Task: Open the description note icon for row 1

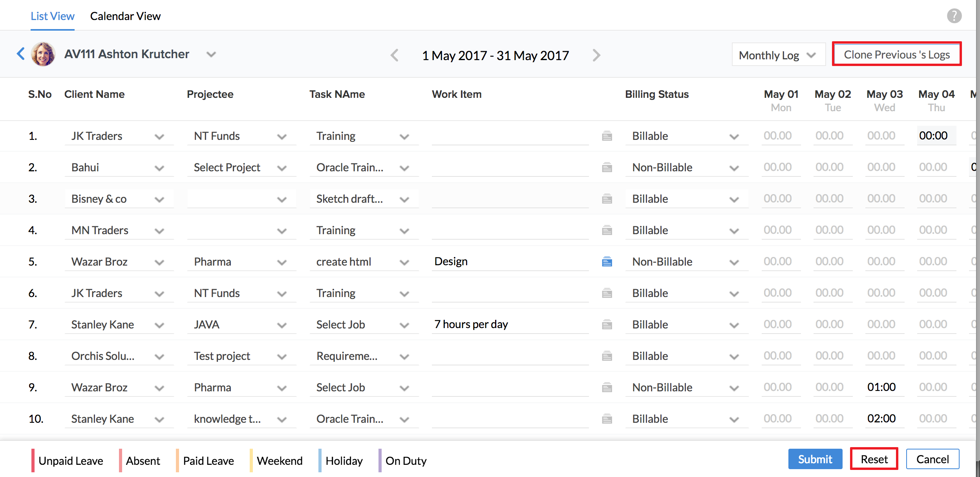Action: click(607, 136)
